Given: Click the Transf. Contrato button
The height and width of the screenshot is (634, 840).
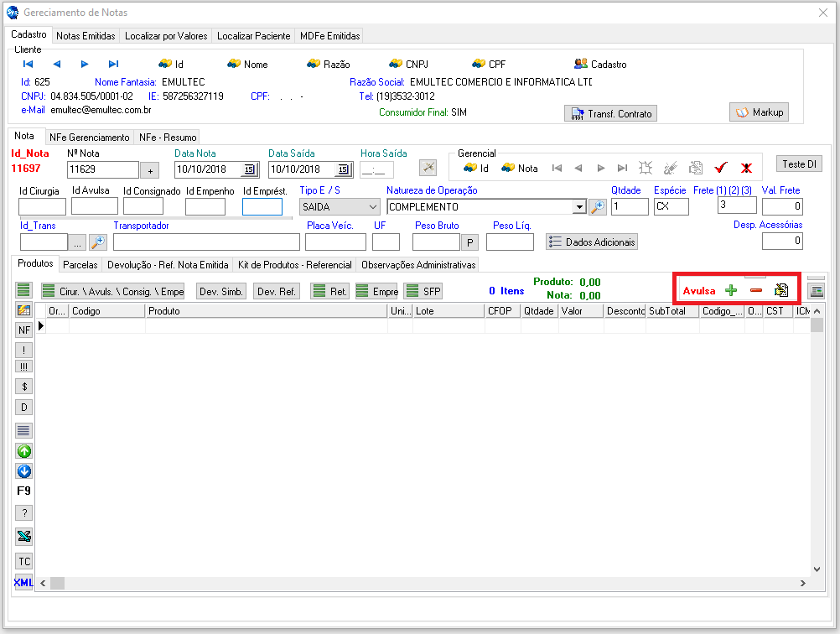Looking at the screenshot, I should [610, 113].
